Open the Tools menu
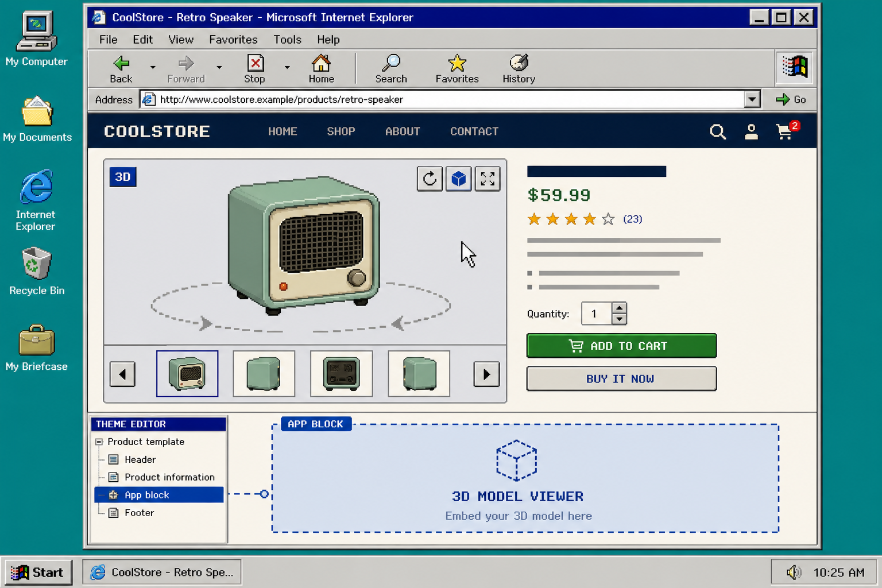The width and height of the screenshot is (882, 588). [287, 40]
